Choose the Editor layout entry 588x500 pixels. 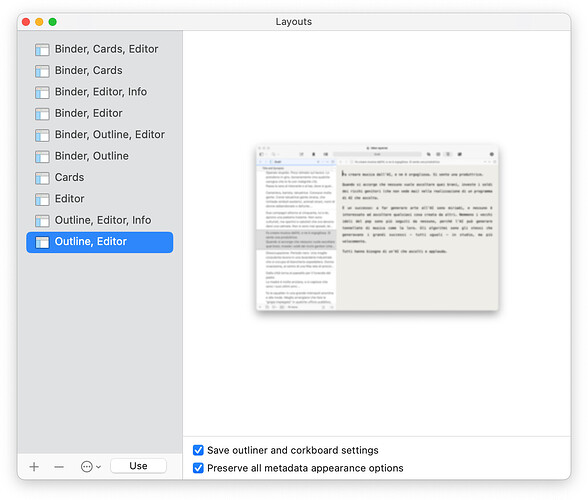pyautogui.click(x=100, y=199)
